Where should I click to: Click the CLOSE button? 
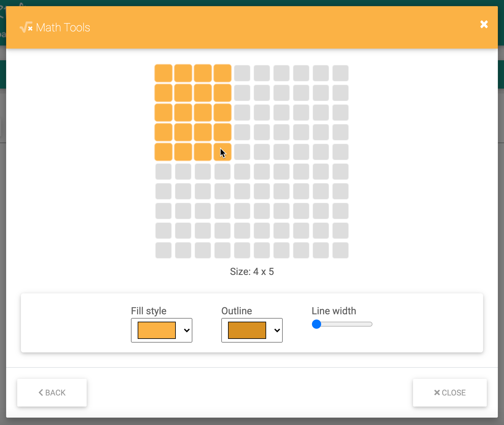(x=450, y=393)
